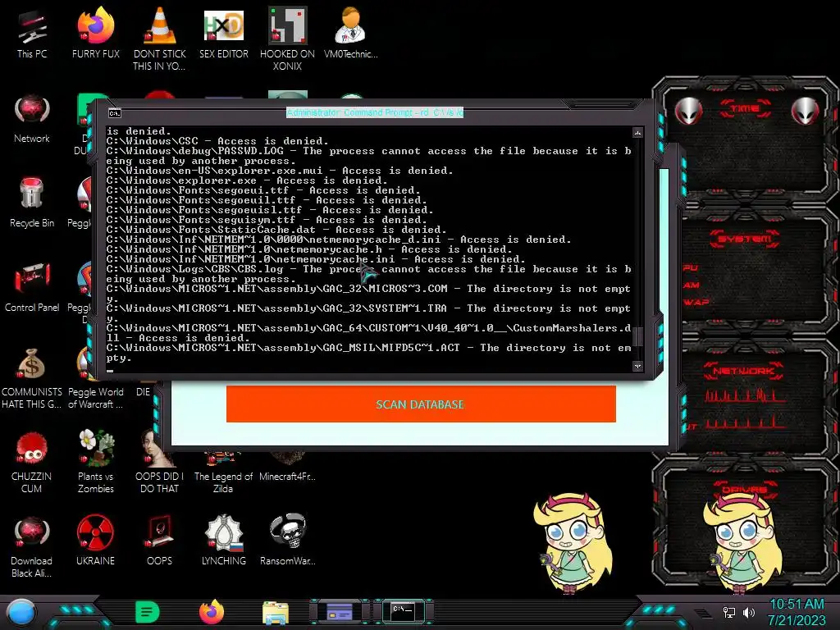This screenshot has width=840, height=630.
Task: Open The Legend of Zilda shortcut
Action: click(x=223, y=473)
